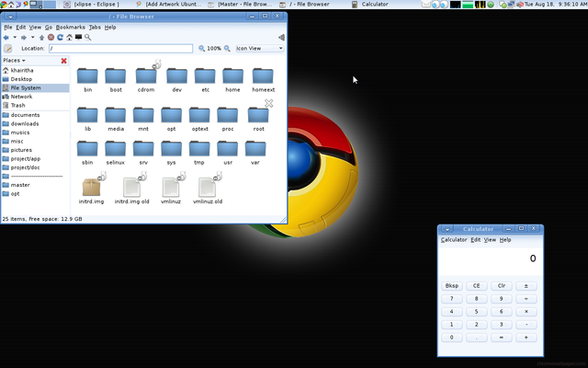This screenshot has width=588, height=368.
Task: Open the Computer icon in toolbar
Action: point(78,37)
